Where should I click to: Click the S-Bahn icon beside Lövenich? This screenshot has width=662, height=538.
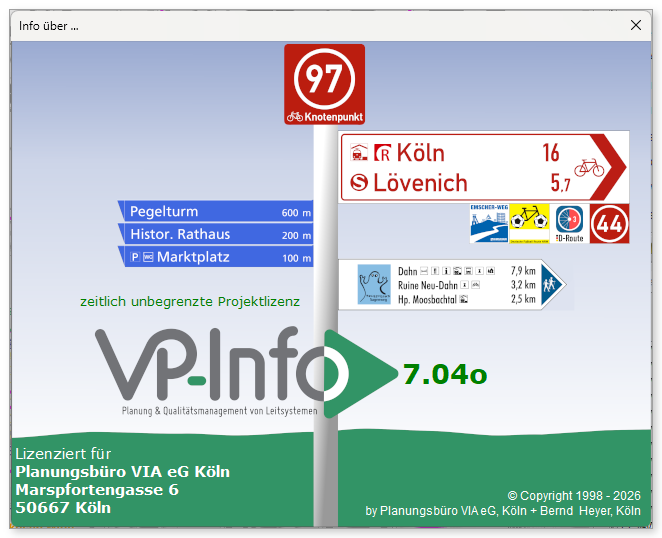(x=359, y=183)
